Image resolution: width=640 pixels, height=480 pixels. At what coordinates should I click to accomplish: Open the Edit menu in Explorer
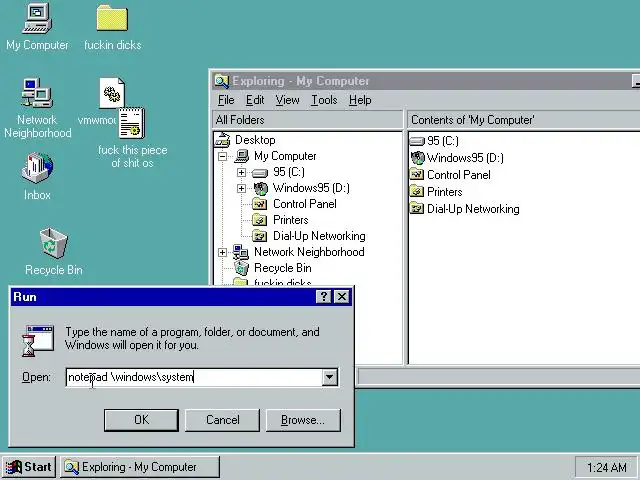255,100
